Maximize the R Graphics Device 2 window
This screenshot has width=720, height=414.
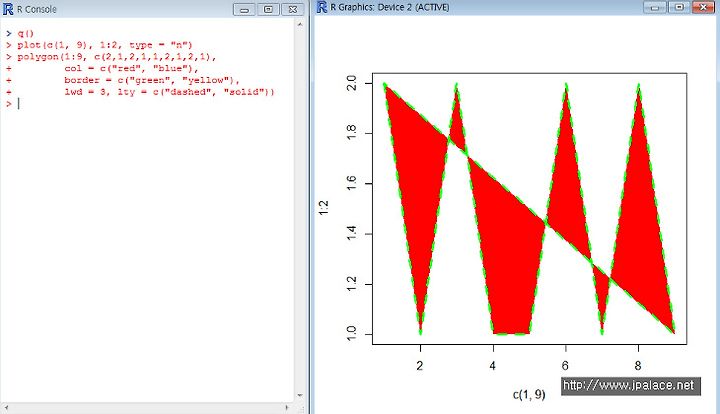pos(679,7)
